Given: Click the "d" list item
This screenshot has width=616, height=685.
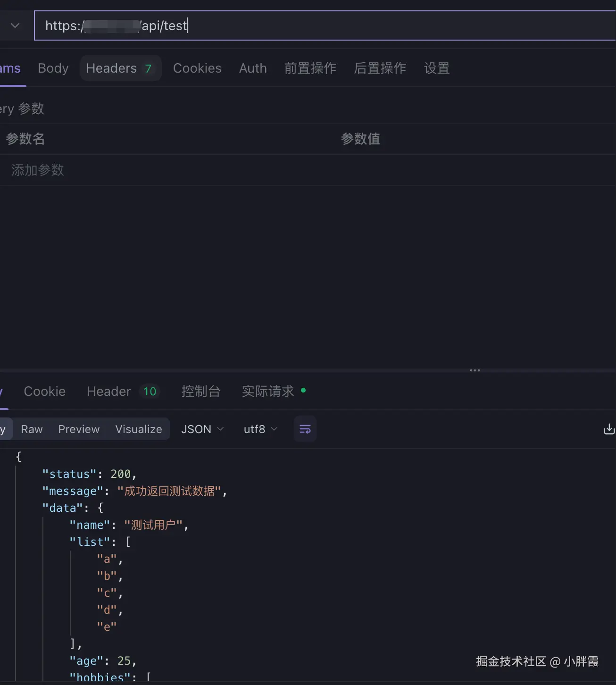Looking at the screenshot, I should [x=110, y=610].
